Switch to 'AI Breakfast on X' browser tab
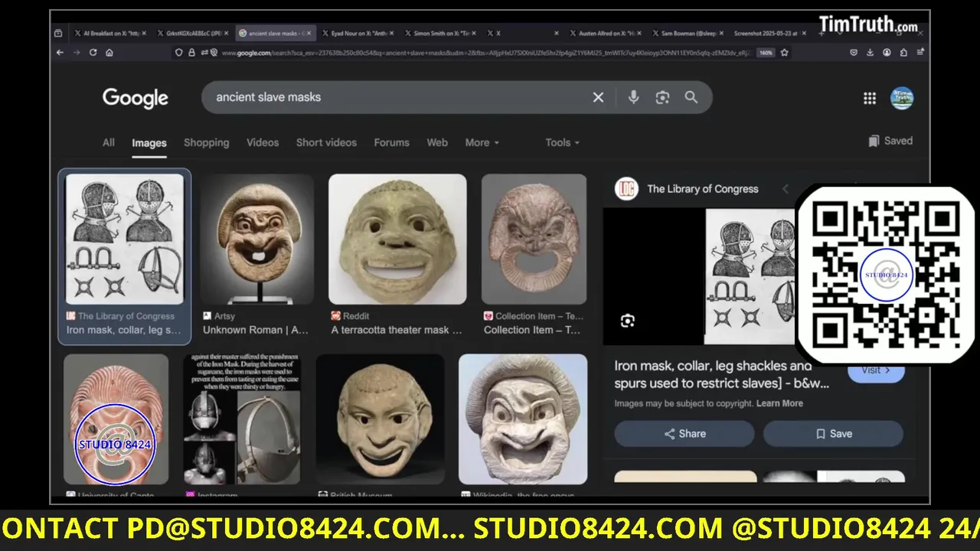Image resolution: width=980 pixels, height=551 pixels. (x=111, y=34)
